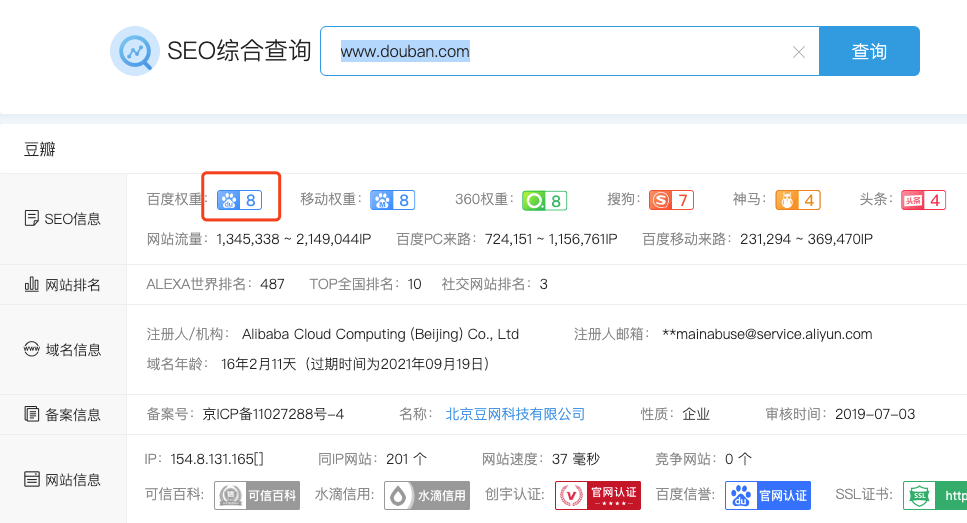Click the 网站信息 list icon
The height and width of the screenshot is (523, 967).
[31, 479]
